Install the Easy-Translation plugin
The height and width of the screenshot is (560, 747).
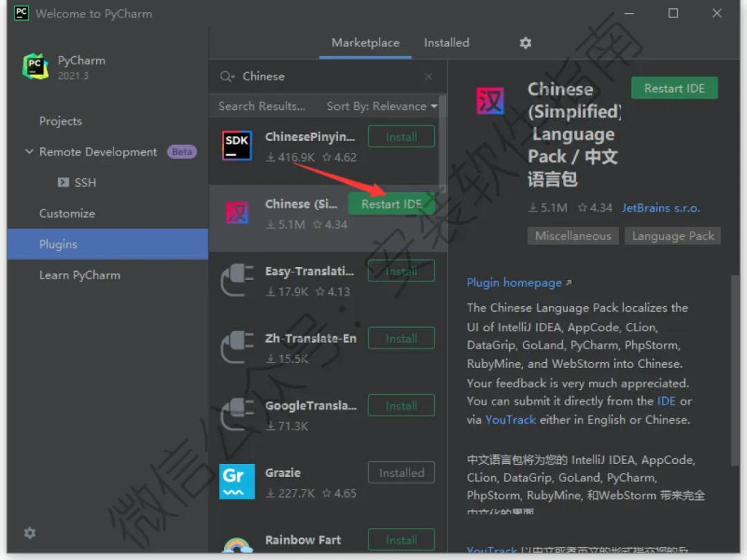401,271
